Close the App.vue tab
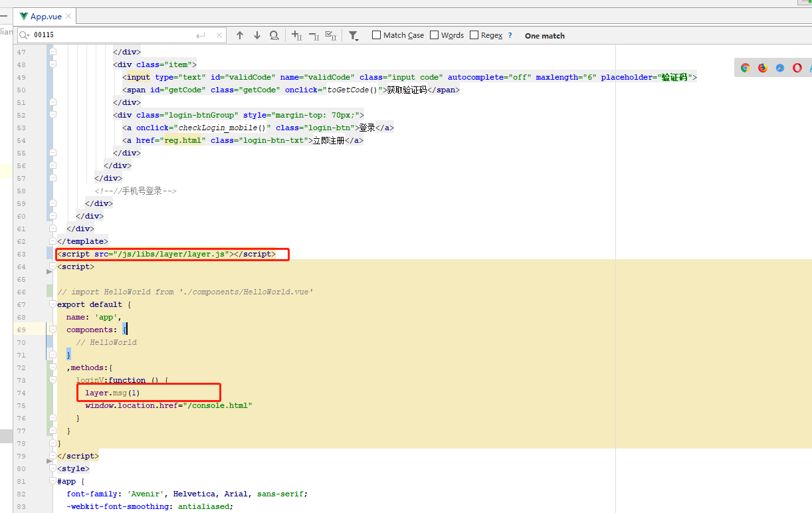This screenshot has width=812, height=513. click(68, 16)
